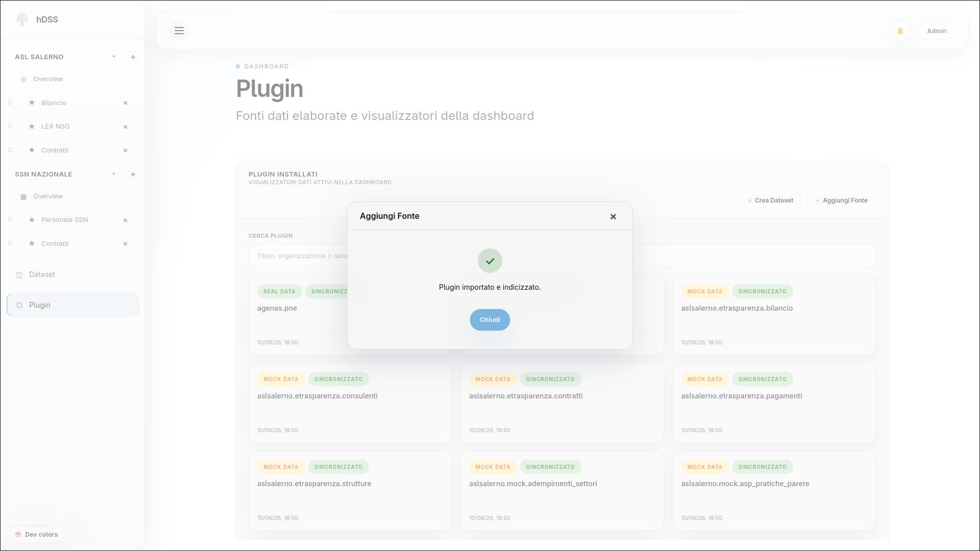Go to the Dataset page

click(x=42, y=274)
